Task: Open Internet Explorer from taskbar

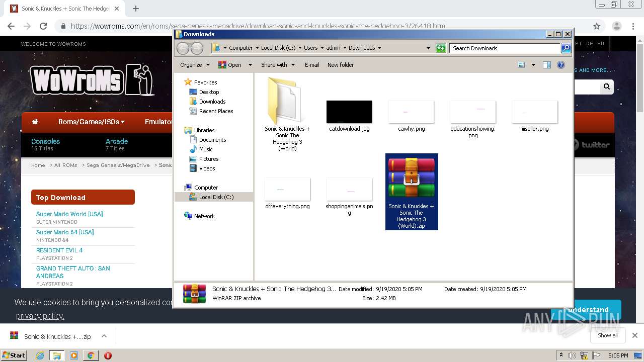Action: click(40, 355)
